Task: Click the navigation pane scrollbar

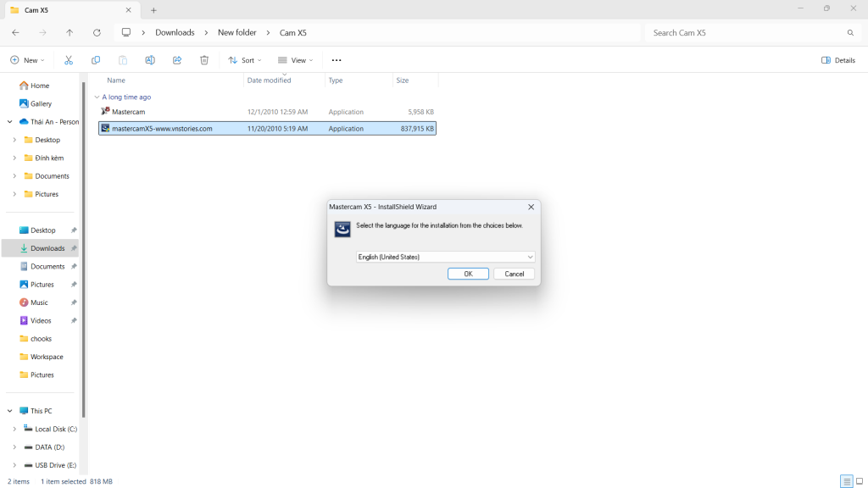Action: point(84,249)
